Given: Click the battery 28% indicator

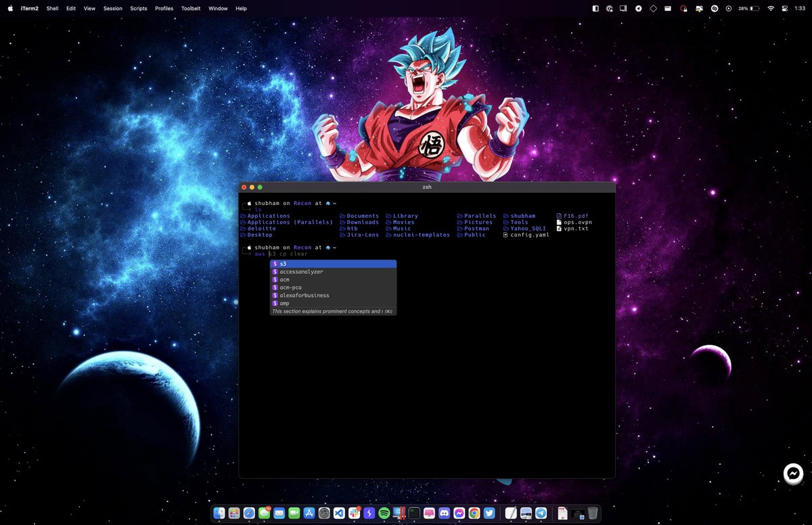Looking at the screenshot, I should tap(749, 9).
